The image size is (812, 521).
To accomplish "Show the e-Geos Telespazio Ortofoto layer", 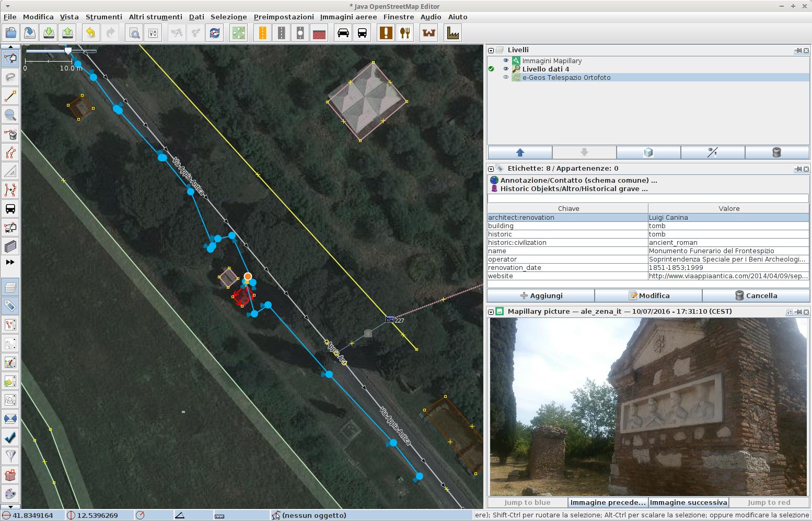I will pyautogui.click(x=506, y=77).
